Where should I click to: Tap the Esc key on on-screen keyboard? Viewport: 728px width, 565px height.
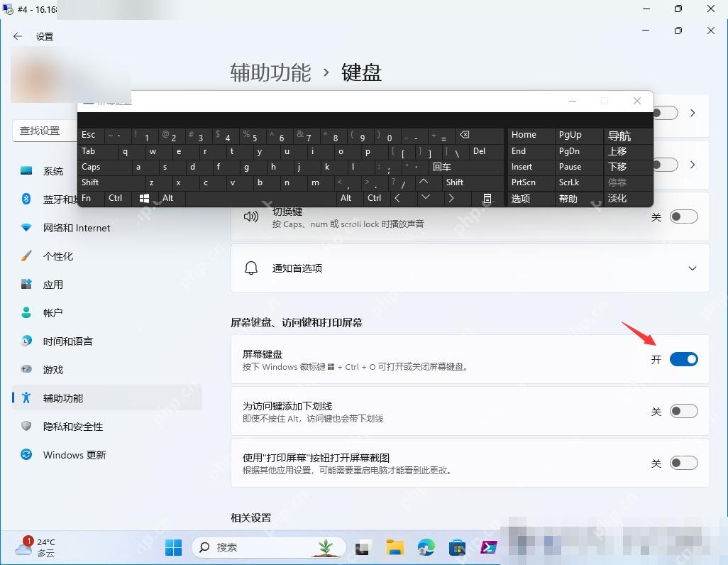click(x=91, y=135)
